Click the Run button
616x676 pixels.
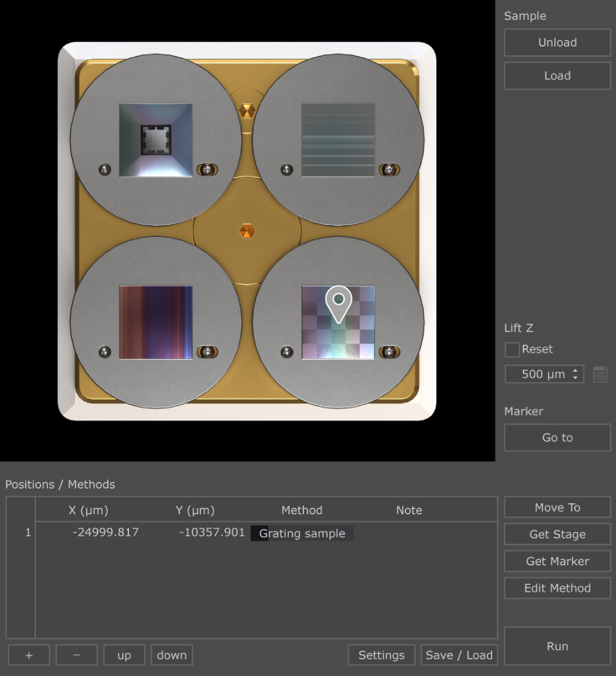(x=558, y=646)
